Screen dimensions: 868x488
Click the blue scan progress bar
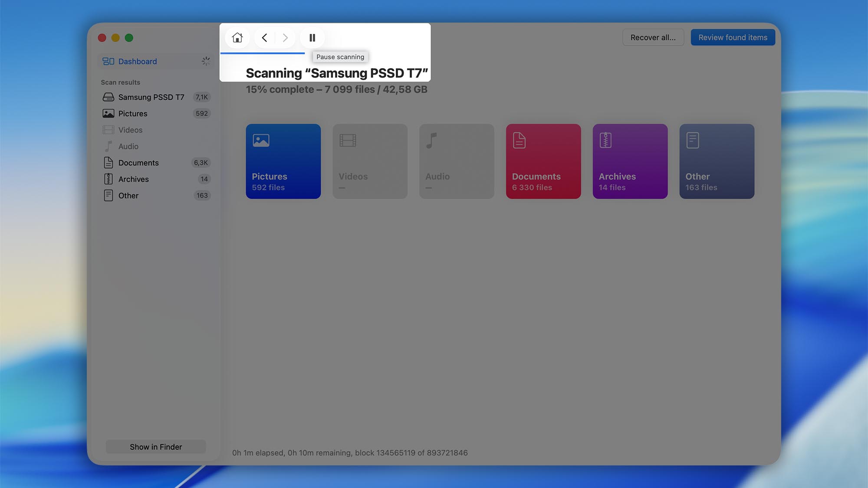pos(262,53)
